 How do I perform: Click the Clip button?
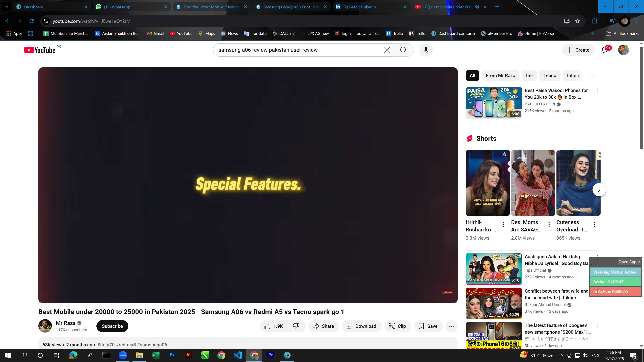pos(397,326)
